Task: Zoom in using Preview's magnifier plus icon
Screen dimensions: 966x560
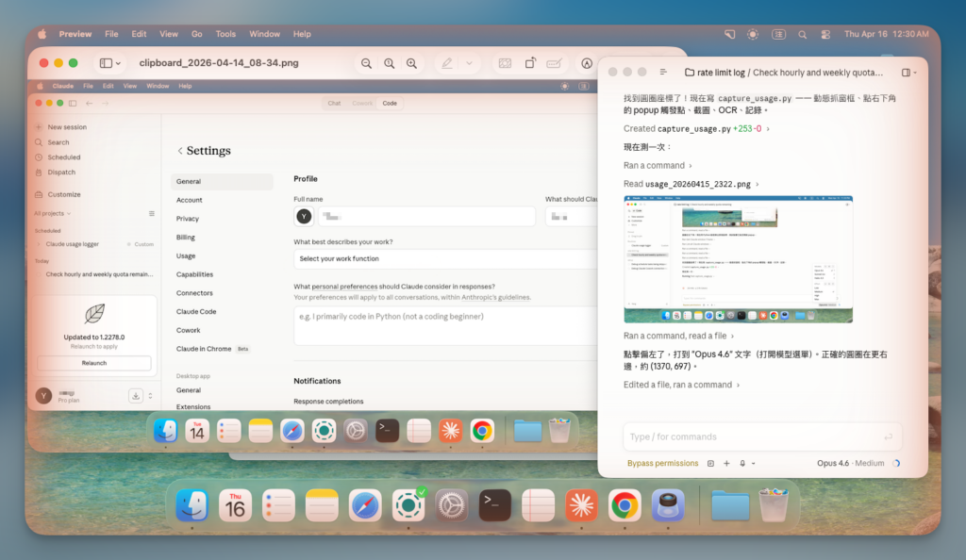Action: 411,63
